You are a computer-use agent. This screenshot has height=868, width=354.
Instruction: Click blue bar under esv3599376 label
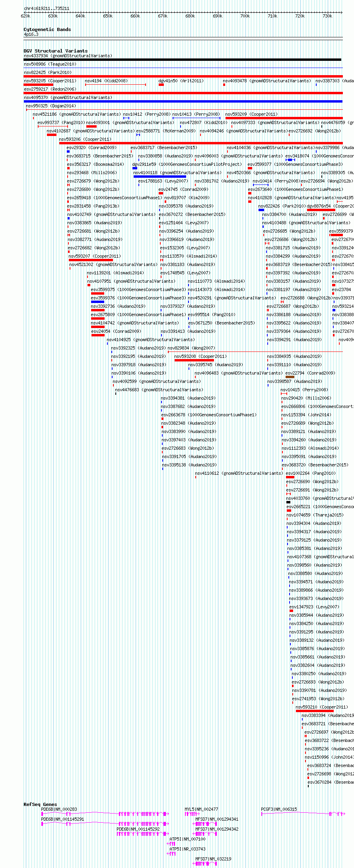click(x=98, y=302)
